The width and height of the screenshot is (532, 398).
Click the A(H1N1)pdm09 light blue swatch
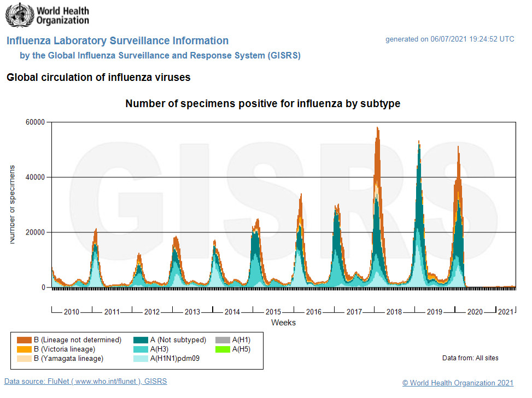pyautogui.click(x=141, y=359)
